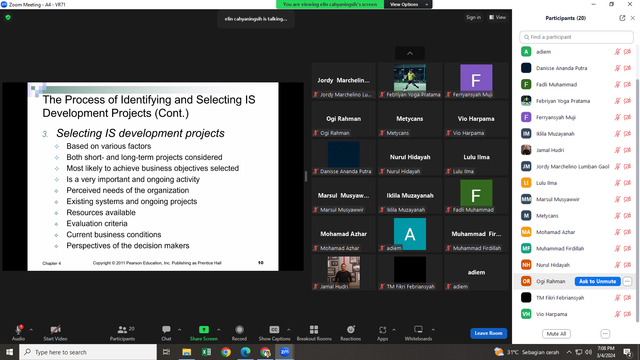The image size is (640, 360).
Task: Open the notification center
Action: [627, 352]
